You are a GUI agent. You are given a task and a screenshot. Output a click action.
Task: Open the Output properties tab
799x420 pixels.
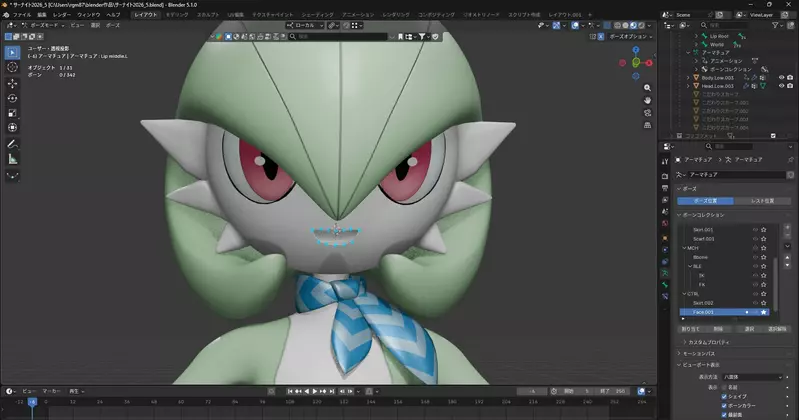coord(665,188)
